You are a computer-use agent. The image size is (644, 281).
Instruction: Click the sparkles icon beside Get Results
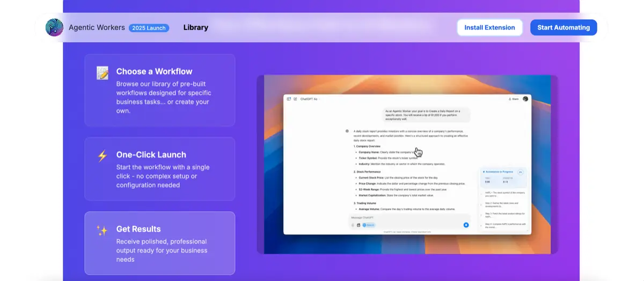[102, 231]
